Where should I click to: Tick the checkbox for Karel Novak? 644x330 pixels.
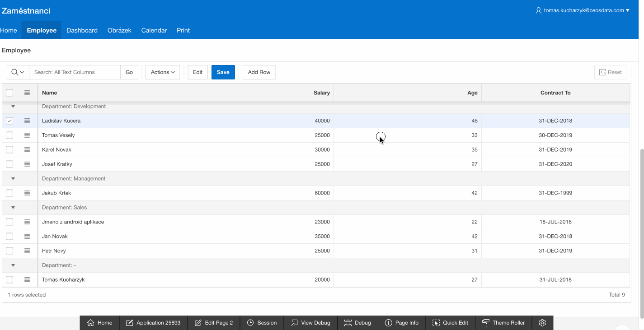(9, 149)
